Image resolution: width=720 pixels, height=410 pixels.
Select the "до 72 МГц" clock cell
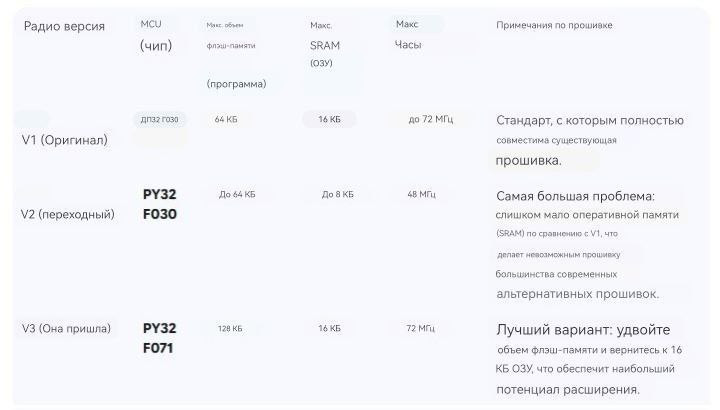(x=431, y=120)
